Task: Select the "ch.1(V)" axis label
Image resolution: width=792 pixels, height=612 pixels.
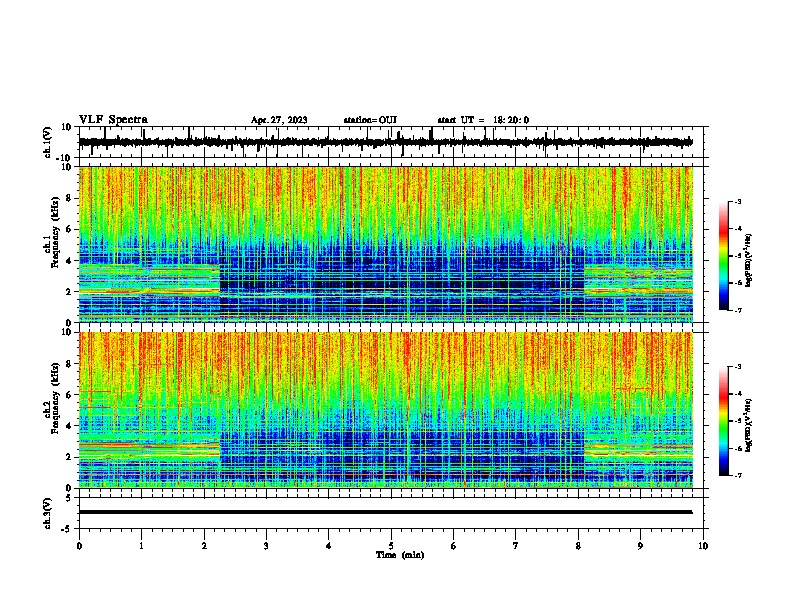Action: (48, 142)
